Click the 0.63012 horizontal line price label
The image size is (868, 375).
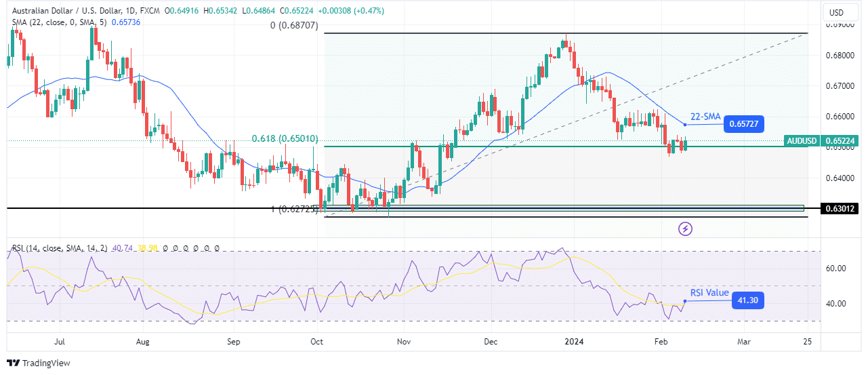pos(840,209)
